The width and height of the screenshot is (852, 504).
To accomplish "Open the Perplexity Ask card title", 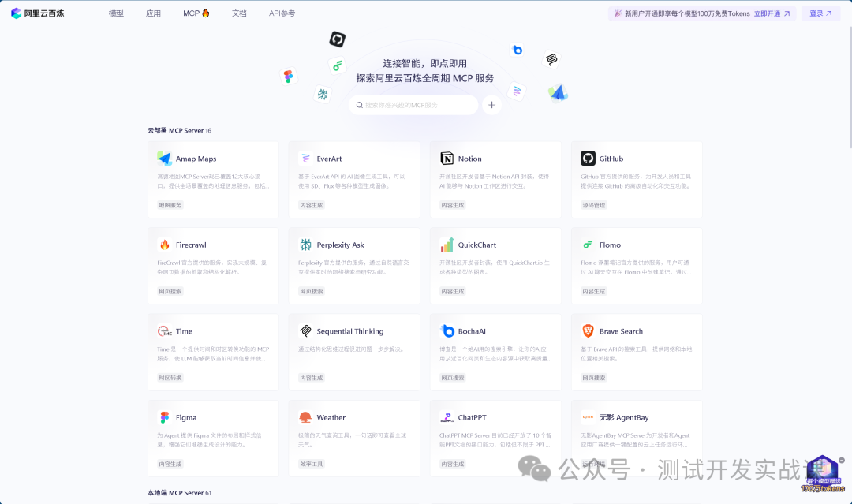I will [x=341, y=245].
